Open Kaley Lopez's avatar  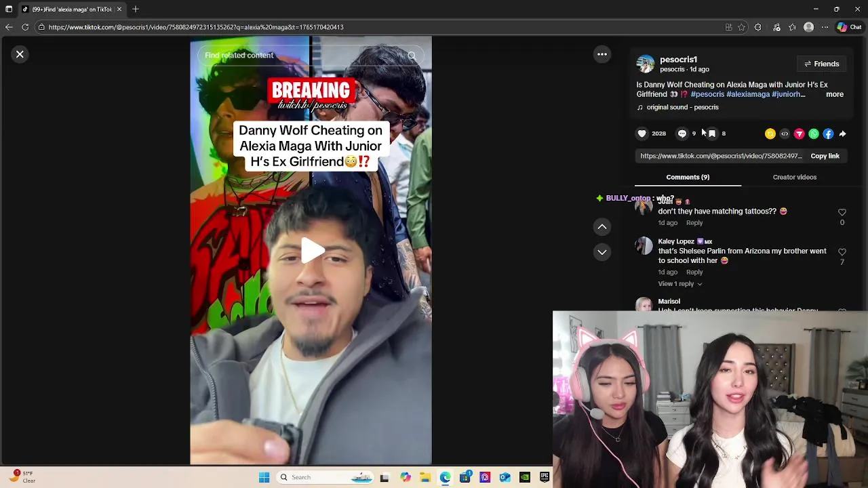point(644,245)
